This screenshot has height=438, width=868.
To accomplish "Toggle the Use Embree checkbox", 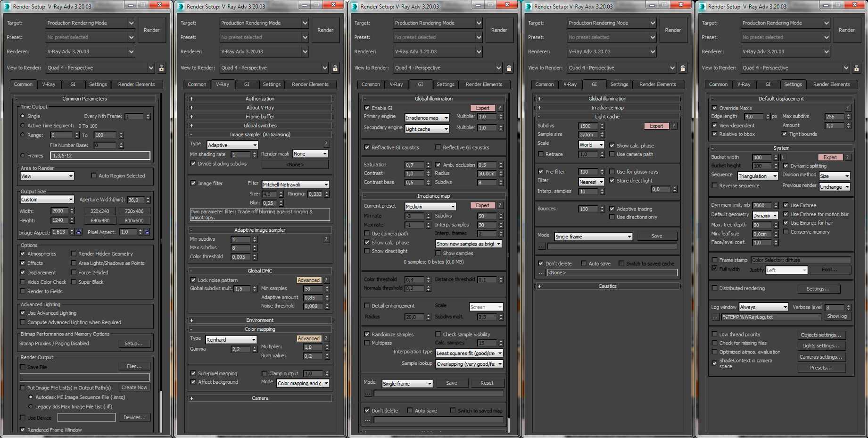I will [785, 205].
